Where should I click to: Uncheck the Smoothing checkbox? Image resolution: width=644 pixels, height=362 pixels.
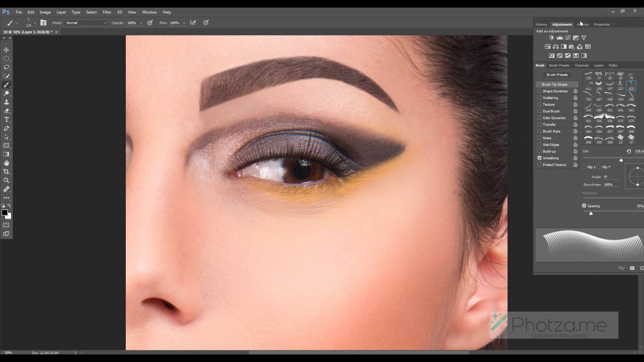point(540,158)
